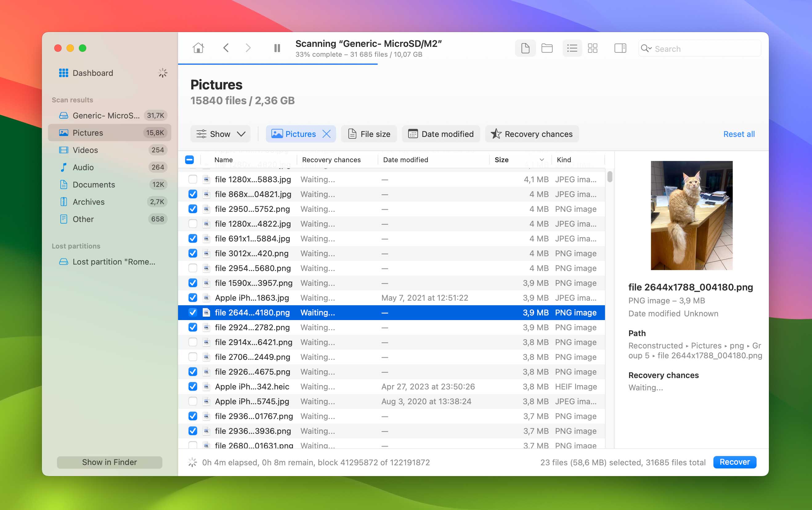Click Show in Finder button
Image resolution: width=812 pixels, height=510 pixels.
tap(109, 462)
